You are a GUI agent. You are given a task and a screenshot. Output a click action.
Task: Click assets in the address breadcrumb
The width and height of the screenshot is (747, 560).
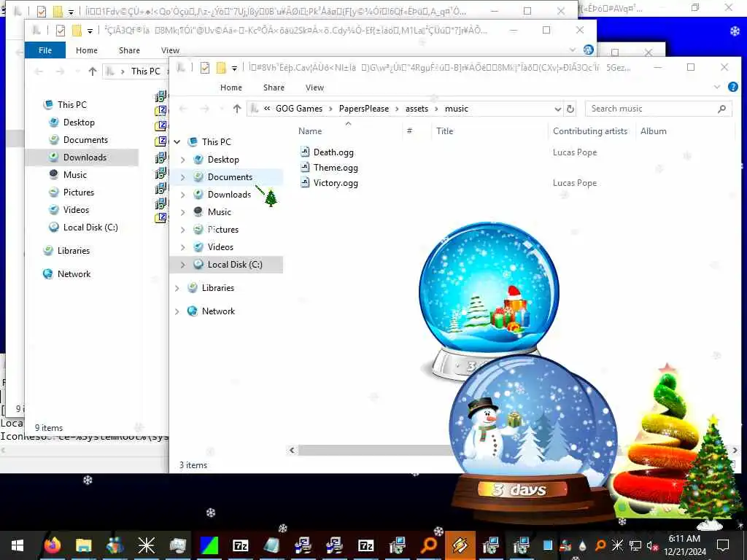click(417, 109)
